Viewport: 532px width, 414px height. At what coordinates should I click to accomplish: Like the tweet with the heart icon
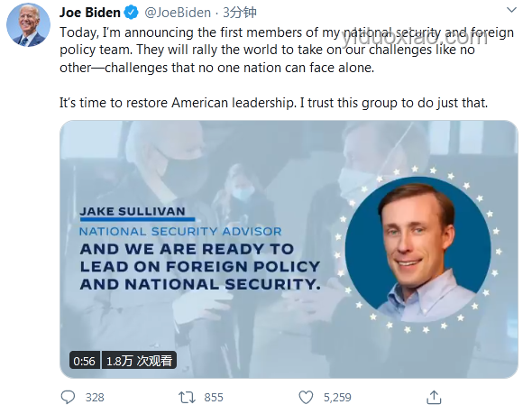click(x=306, y=398)
